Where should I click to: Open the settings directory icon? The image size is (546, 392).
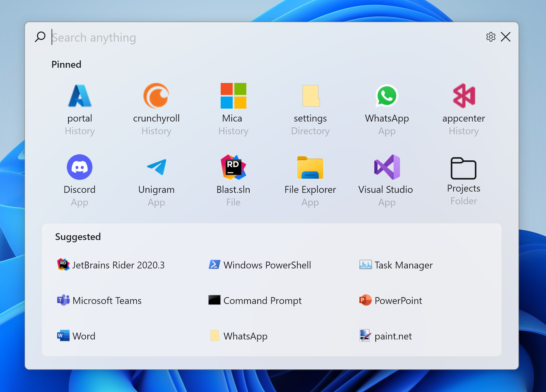tap(311, 96)
